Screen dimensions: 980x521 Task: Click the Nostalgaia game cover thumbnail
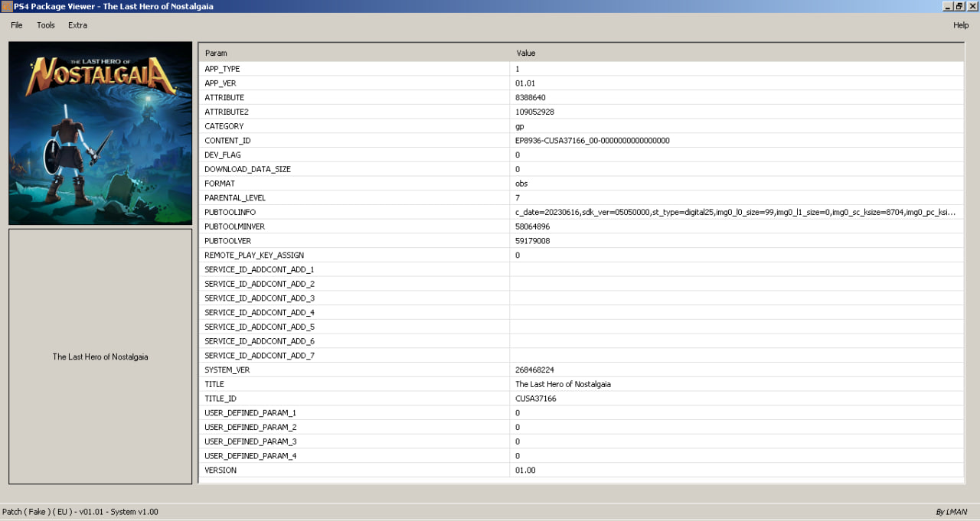pyautogui.click(x=100, y=133)
